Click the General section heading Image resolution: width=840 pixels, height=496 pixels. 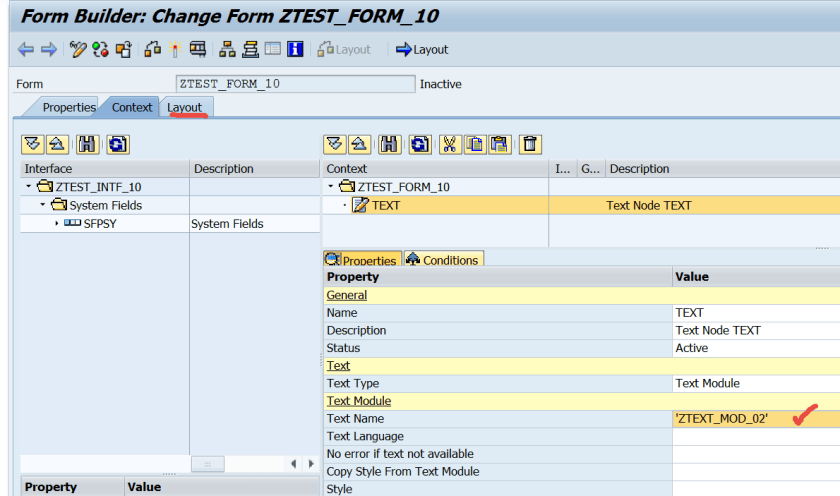(x=347, y=295)
